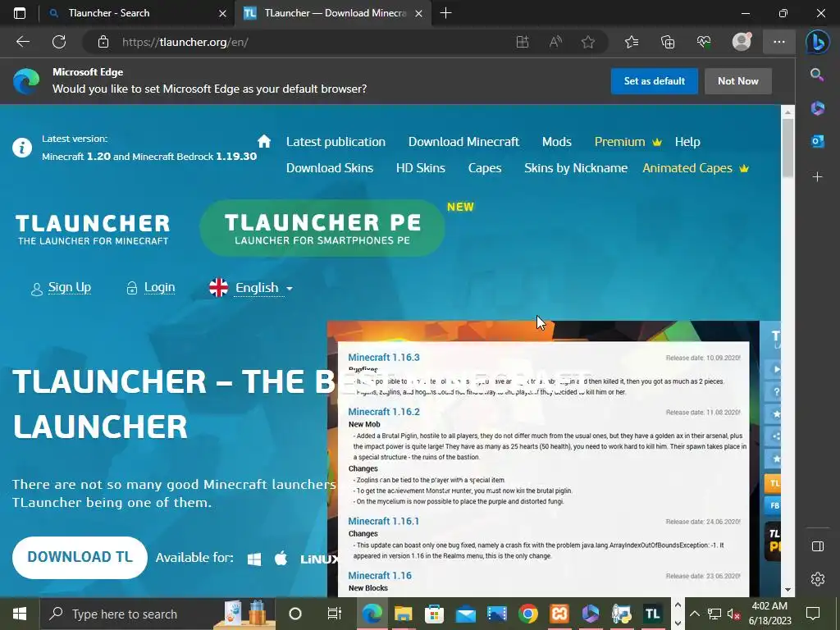Show hidden system tray icons
Image resolution: width=840 pixels, height=630 pixels.
tap(694, 614)
